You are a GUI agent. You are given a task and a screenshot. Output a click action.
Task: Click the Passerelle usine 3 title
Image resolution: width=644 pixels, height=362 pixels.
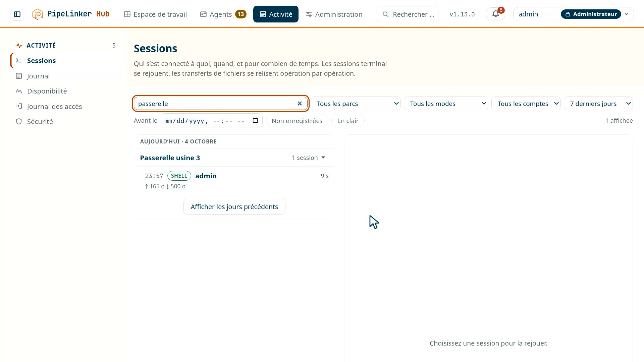coord(170,158)
